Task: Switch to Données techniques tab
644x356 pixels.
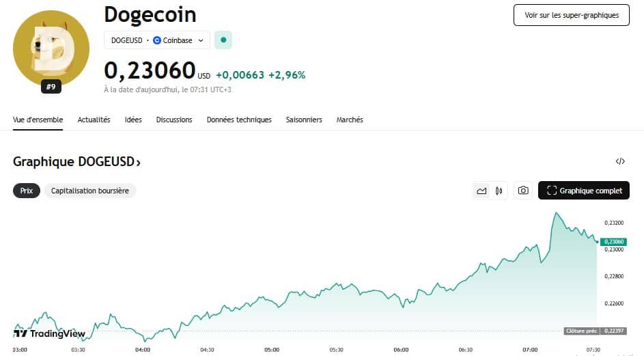Action: point(239,120)
